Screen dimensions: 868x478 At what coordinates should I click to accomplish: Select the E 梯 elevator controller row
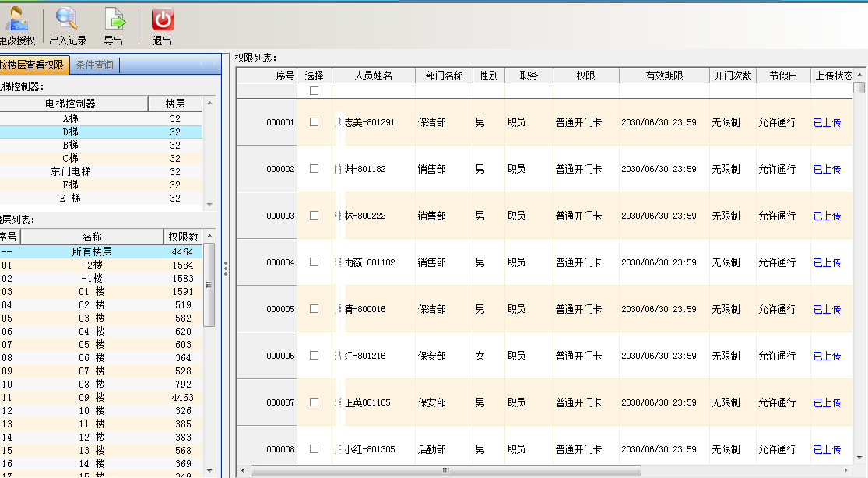coord(100,199)
